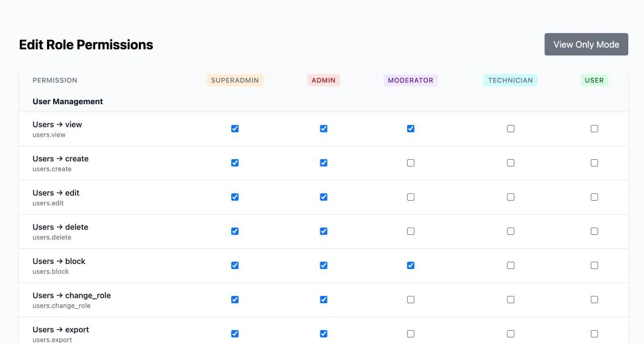Screen dimensions: 644x343
Task: Uncheck Moderator for Users view
Action: coord(410,129)
